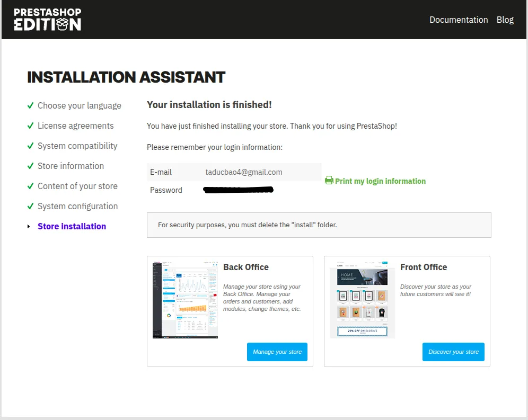Click Print my login information link
Screen dimensions: 528x420
380,181
